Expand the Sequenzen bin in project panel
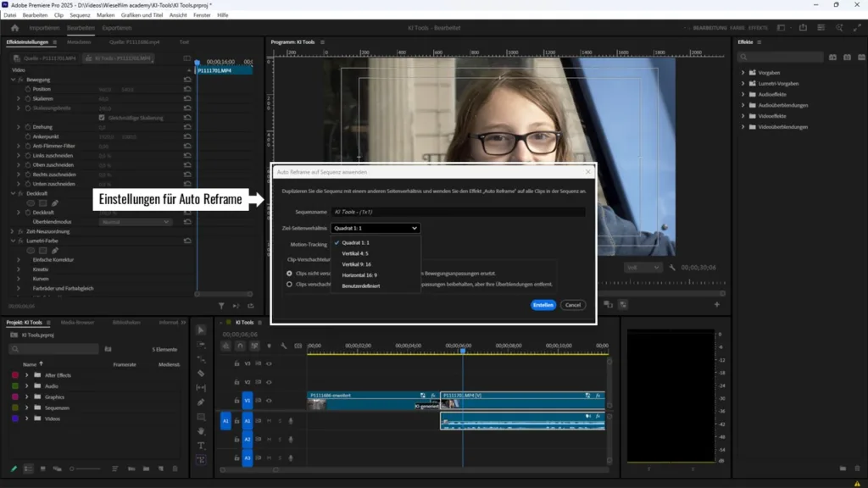 click(26, 408)
